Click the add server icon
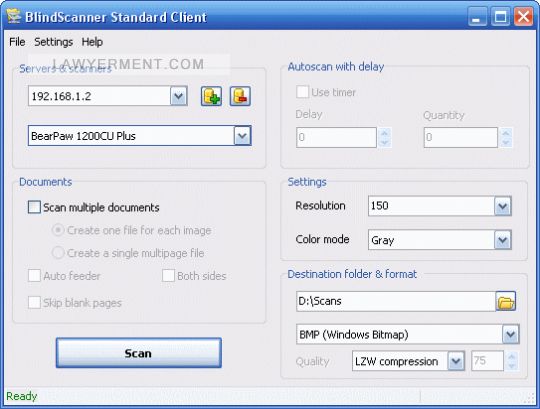540x409 pixels. [211, 96]
